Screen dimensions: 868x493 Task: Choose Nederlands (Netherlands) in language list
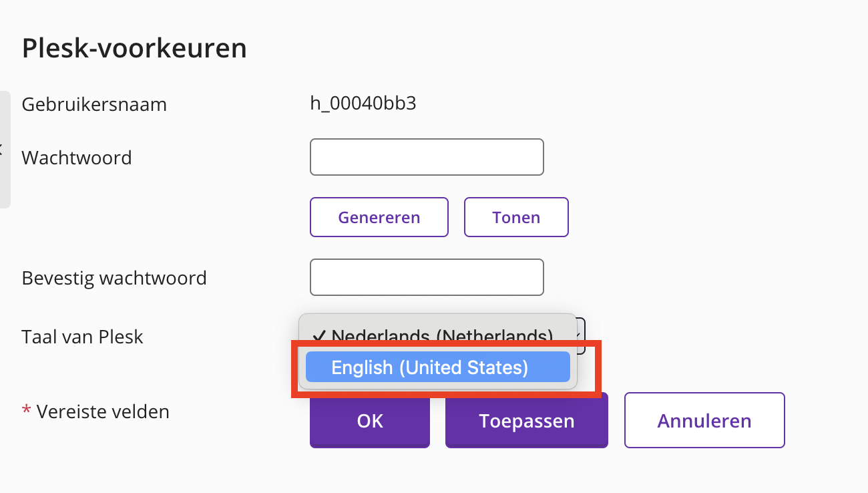click(441, 335)
